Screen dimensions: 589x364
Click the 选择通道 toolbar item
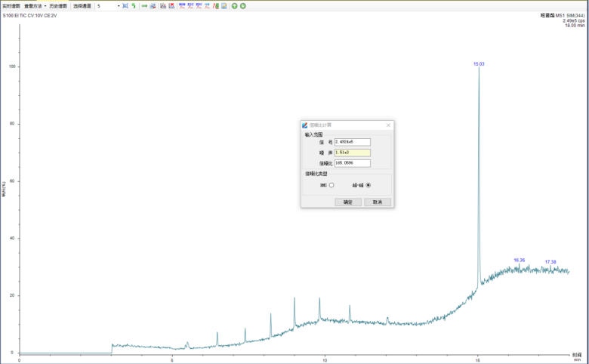pos(82,5)
